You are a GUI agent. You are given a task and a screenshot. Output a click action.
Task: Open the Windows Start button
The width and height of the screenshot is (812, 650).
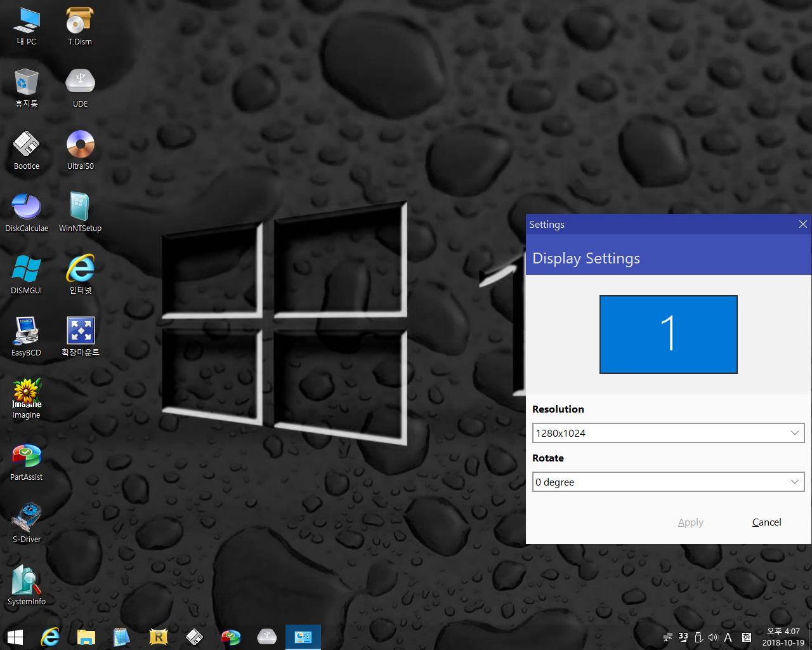15,637
